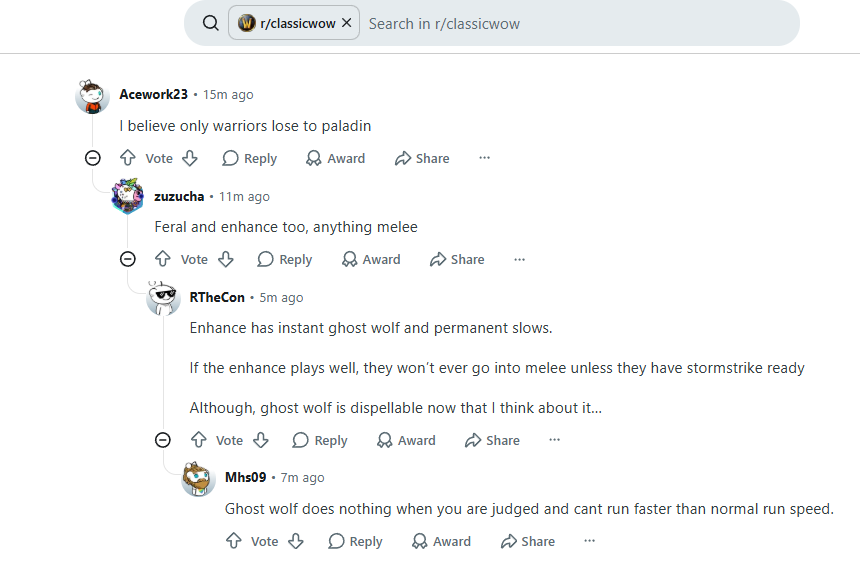This screenshot has height=577, width=860.
Task: Click the search magnifier icon
Action: pyautogui.click(x=211, y=23)
